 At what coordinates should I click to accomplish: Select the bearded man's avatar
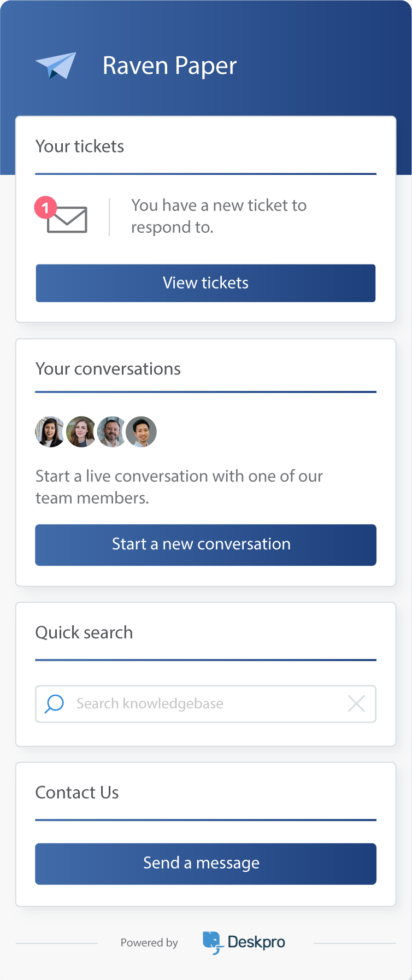pos(111,432)
